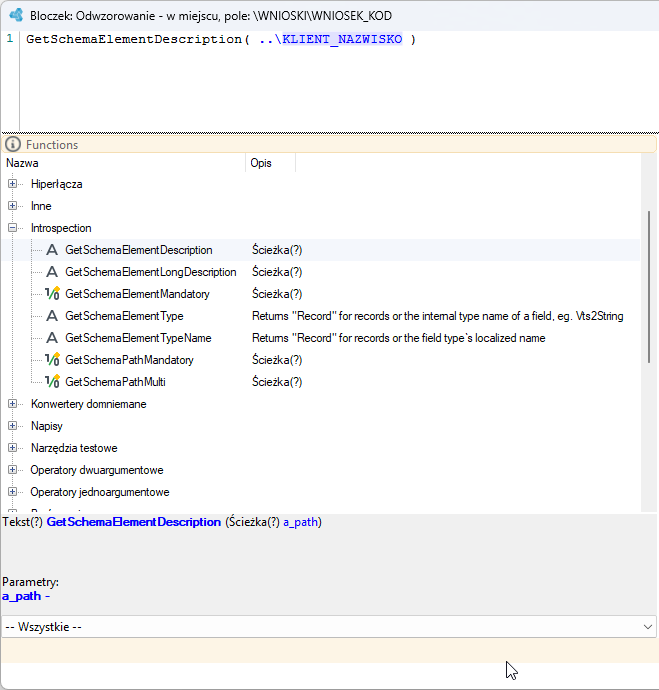Click the Napisy category label
Screen dimensions: 659x690
coord(47,426)
